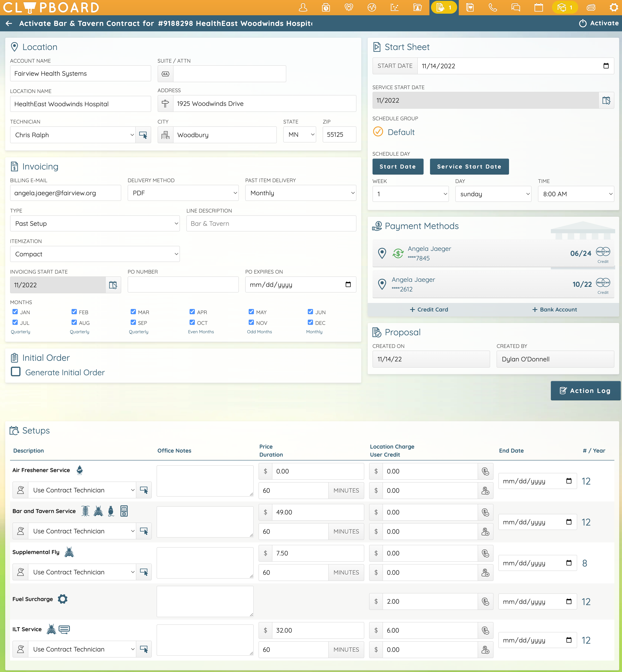Screen dimensions: 622x672
Task: Toggle the DEC month checkbox
Action: pos(310,322)
